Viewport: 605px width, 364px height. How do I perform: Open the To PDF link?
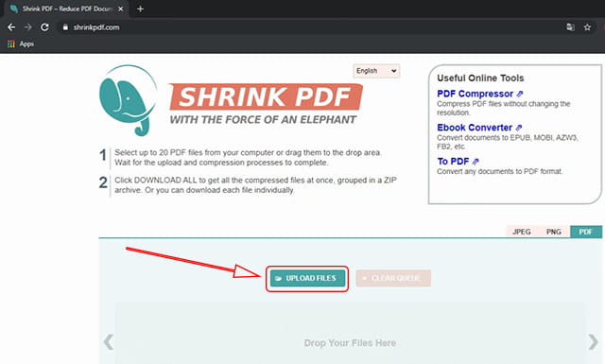[x=458, y=162]
